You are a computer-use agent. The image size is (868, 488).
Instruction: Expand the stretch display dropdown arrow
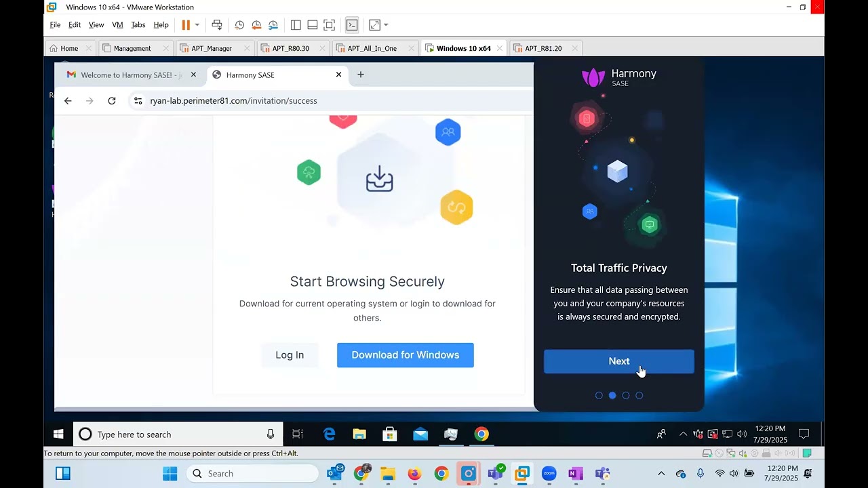click(386, 25)
